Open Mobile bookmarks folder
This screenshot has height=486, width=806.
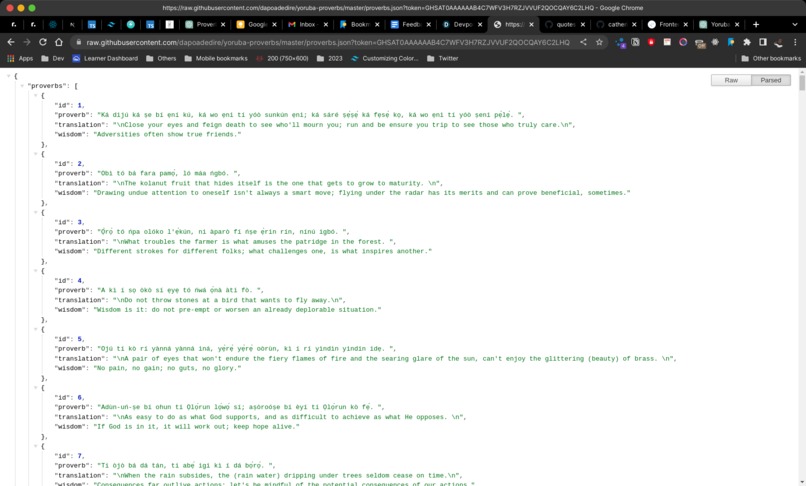(216, 58)
